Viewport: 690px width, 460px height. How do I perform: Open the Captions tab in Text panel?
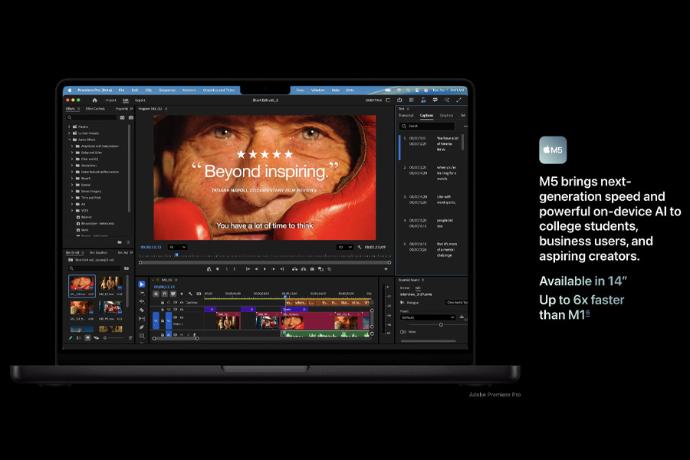tap(426, 115)
